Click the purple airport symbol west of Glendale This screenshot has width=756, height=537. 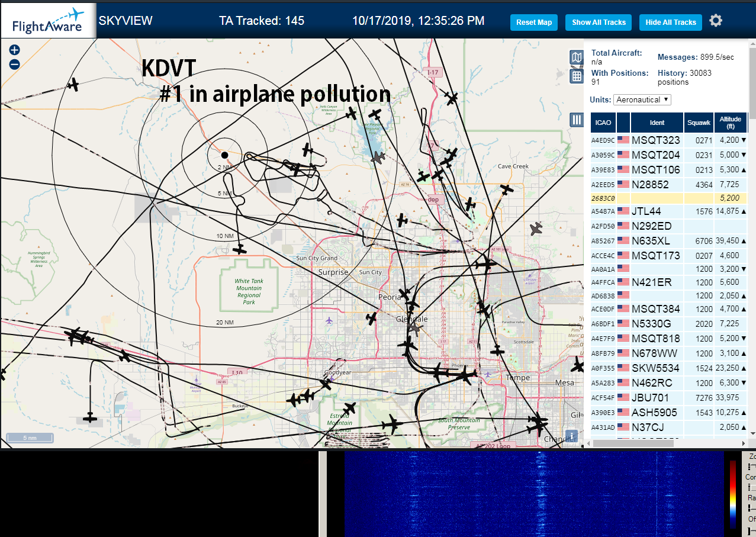click(x=330, y=320)
